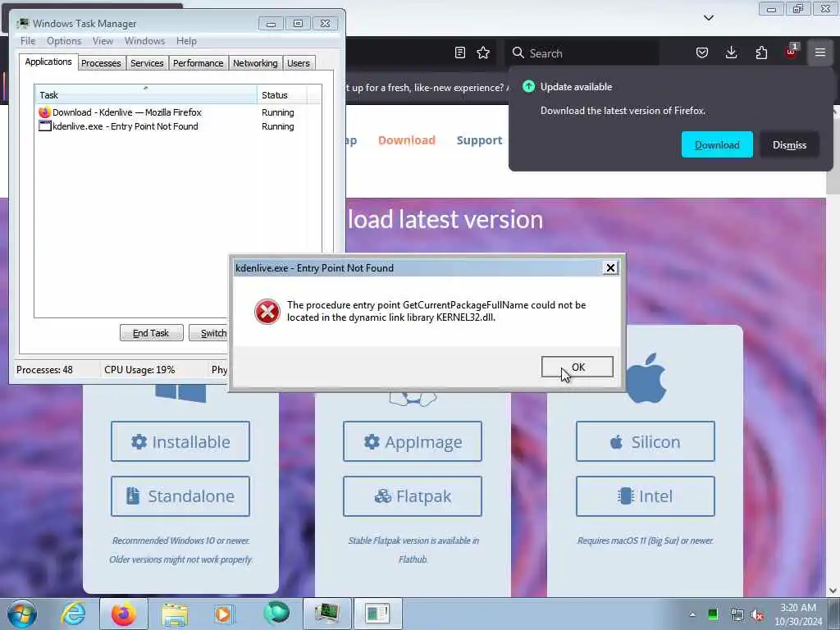Sort by Task column header
Image resolution: width=840 pixels, height=630 pixels.
pyautogui.click(x=146, y=95)
